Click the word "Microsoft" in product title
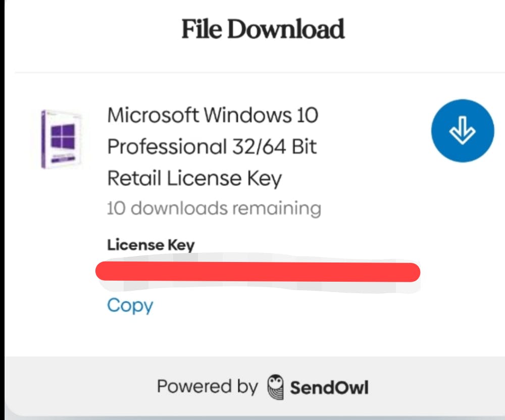This screenshot has width=505, height=420. [x=153, y=115]
